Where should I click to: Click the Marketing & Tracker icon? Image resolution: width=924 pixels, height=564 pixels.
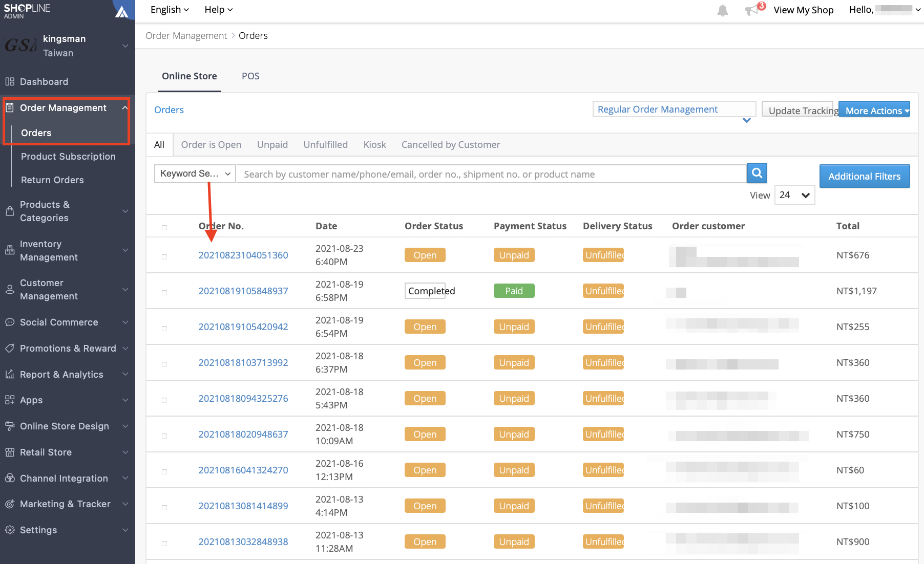10,504
